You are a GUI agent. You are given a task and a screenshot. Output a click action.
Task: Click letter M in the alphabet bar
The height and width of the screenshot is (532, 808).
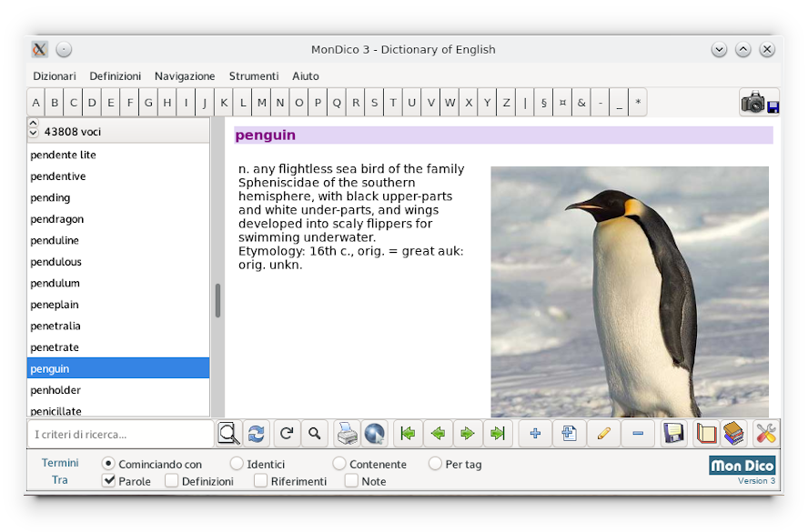pos(262,103)
